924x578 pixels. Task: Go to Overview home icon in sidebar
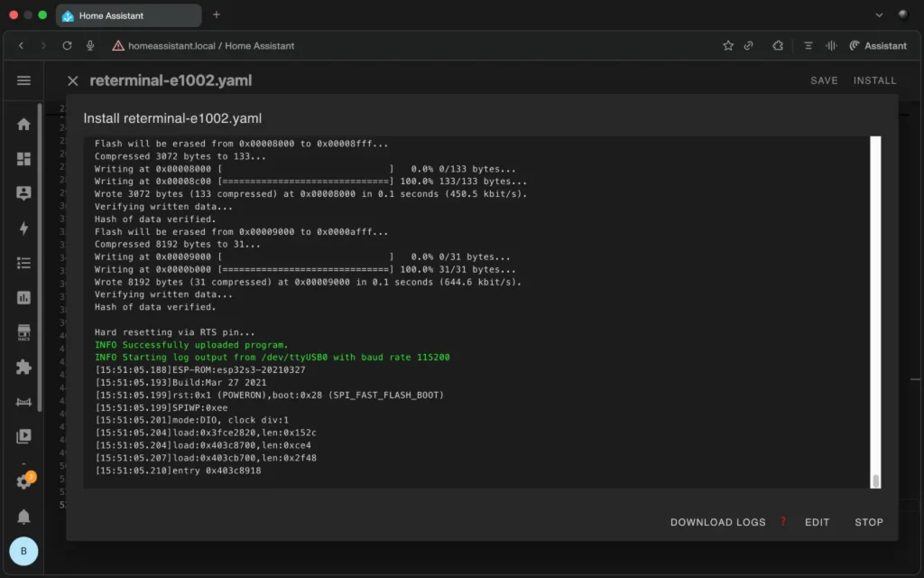point(23,124)
